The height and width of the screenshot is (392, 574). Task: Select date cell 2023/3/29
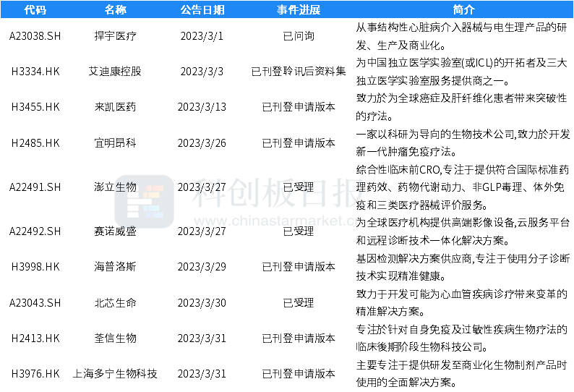point(202,267)
